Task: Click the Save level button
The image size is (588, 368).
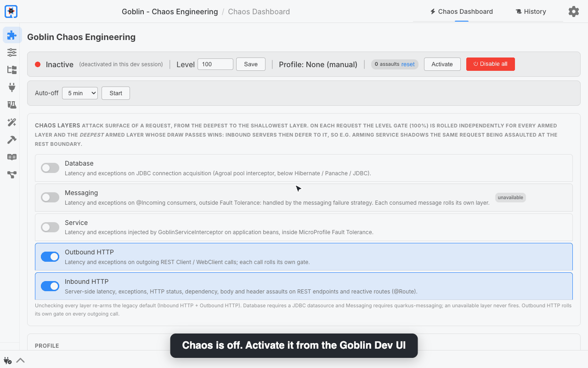Action: [251, 64]
